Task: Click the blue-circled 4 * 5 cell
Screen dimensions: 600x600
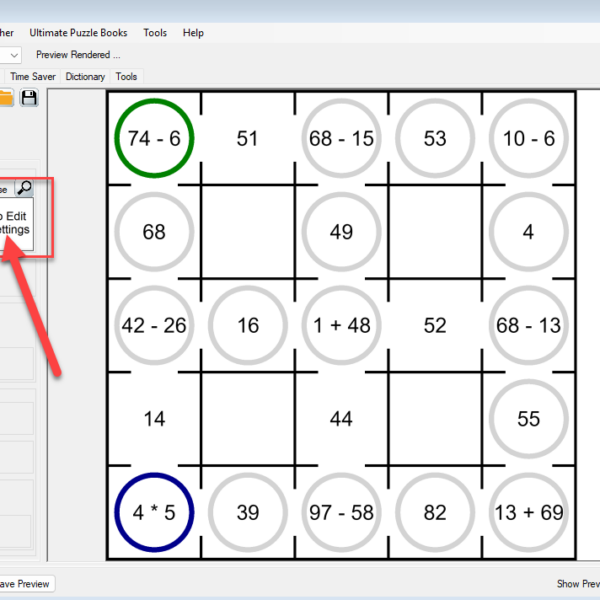Action: [x=154, y=513]
